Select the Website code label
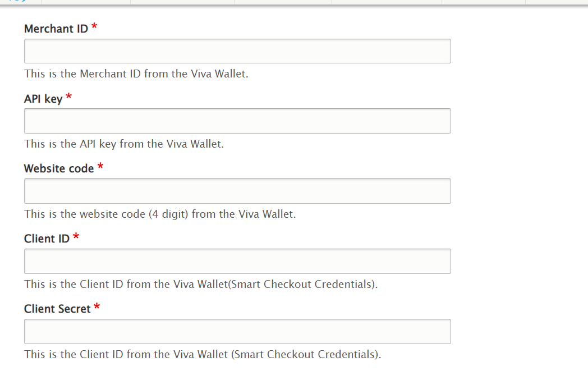The height and width of the screenshot is (371, 588). (x=59, y=169)
